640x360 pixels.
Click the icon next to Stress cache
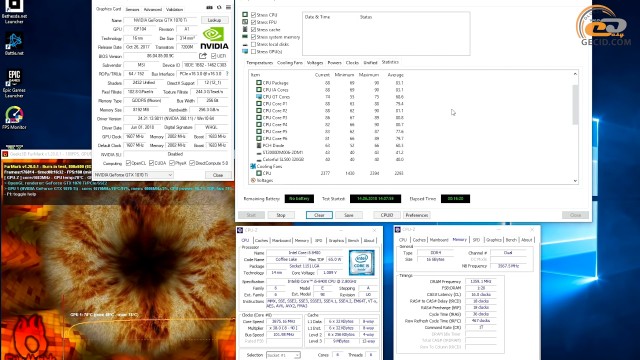coord(245,29)
